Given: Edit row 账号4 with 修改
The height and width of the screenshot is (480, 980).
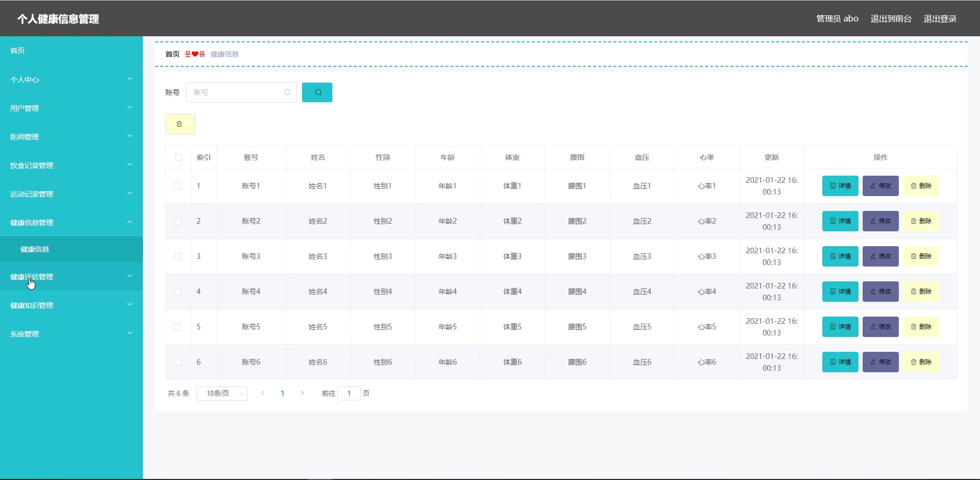Looking at the screenshot, I should [x=880, y=292].
